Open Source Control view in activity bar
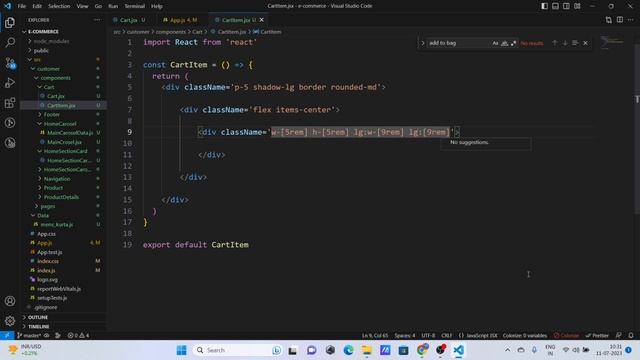640x360 pixels. tap(10, 62)
